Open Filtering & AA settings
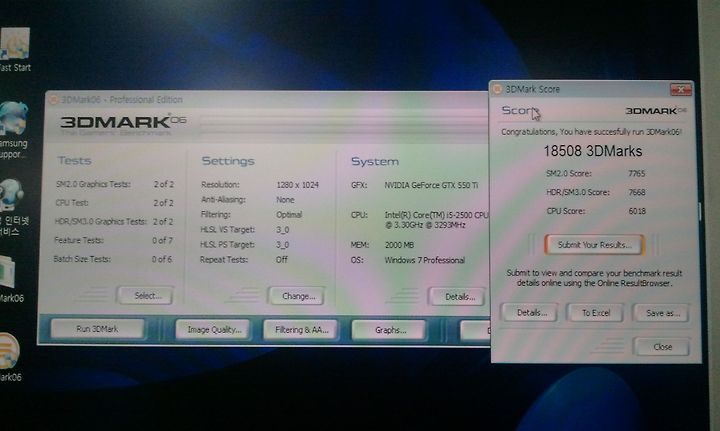The width and height of the screenshot is (720, 431). [301, 330]
